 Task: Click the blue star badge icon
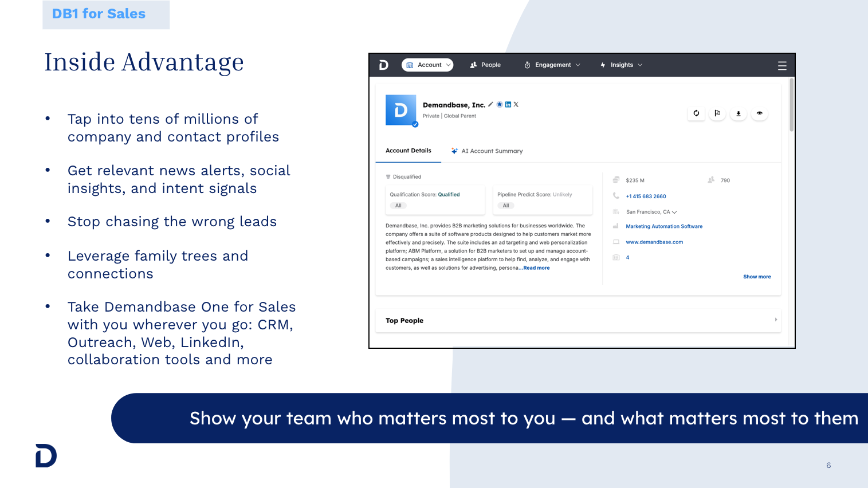[x=500, y=104]
